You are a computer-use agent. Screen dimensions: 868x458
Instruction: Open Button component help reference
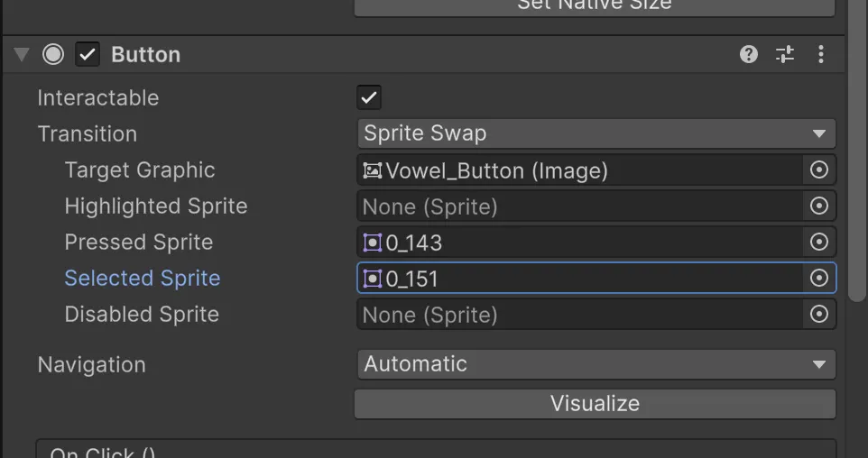pos(748,55)
